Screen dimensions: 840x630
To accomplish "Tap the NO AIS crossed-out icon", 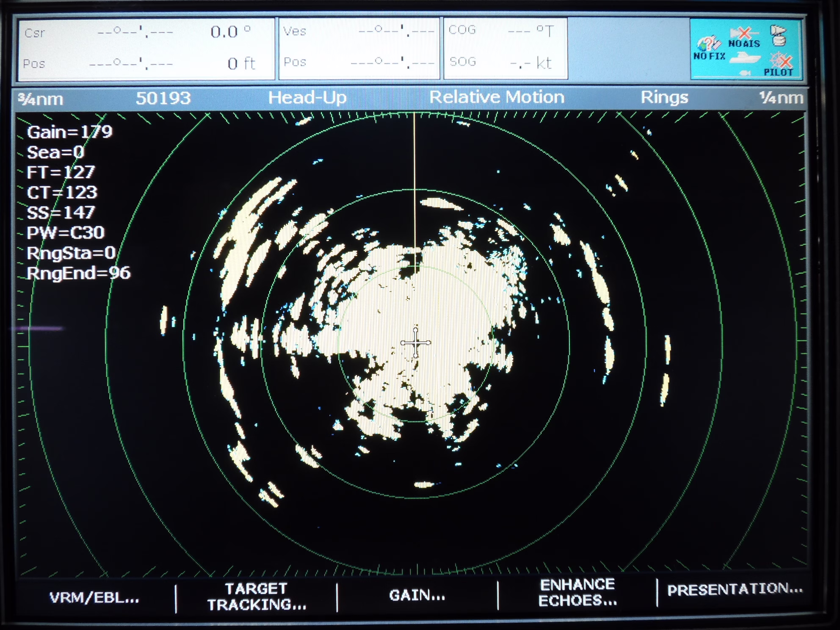I will 744,37.
